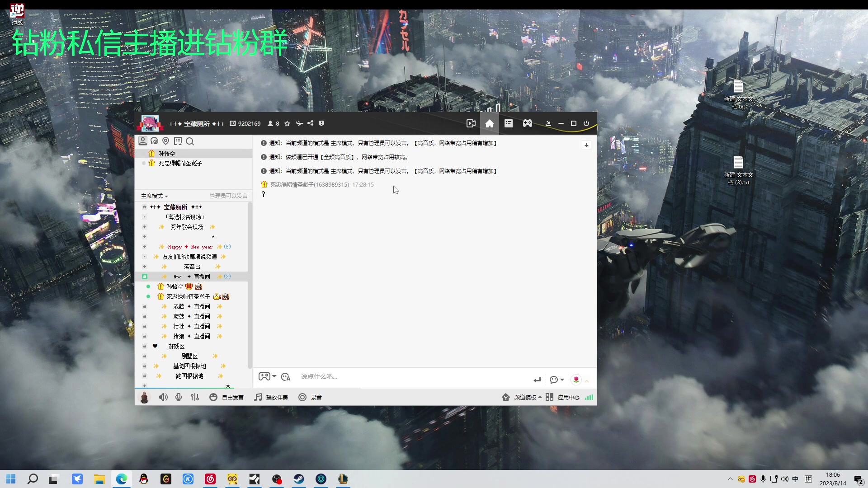The height and width of the screenshot is (488, 868).
Task: Click the location pin icon in sidebar toolbar
Action: click(x=165, y=141)
